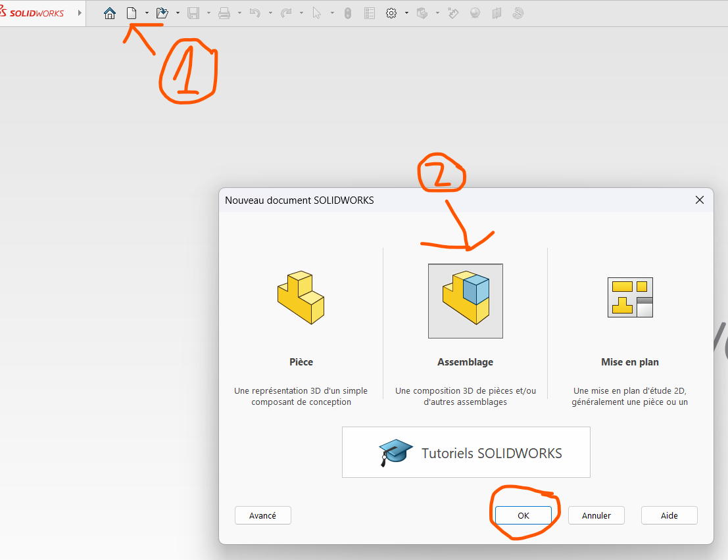
Task: Select the Mise en plan document icon
Action: pyautogui.click(x=630, y=297)
